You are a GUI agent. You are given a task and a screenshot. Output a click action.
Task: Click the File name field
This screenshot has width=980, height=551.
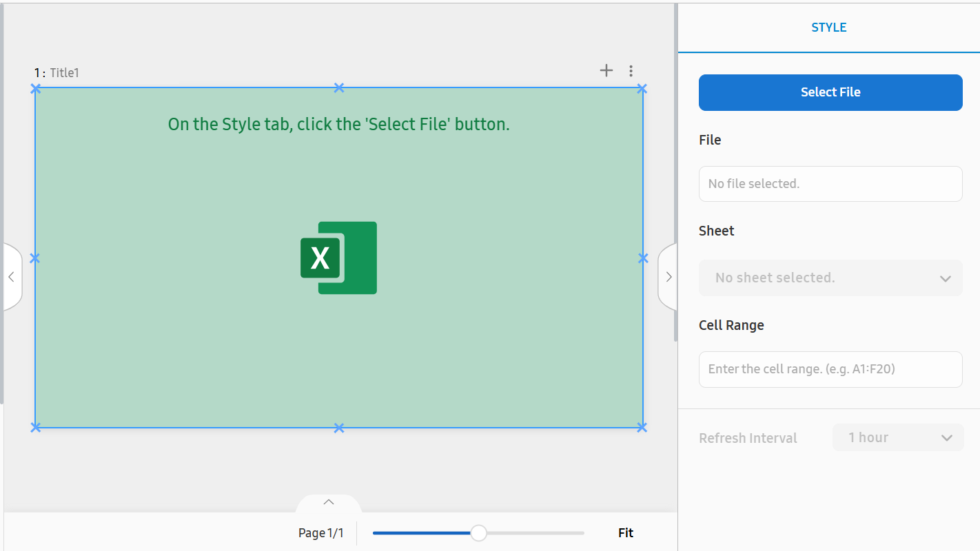point(830,184)
